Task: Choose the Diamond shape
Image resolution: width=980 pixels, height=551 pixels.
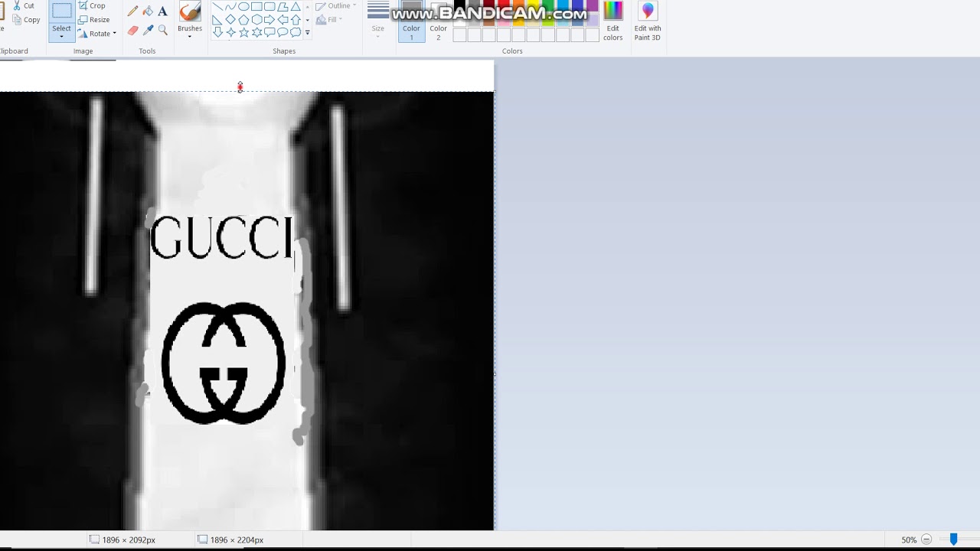Action: point(230,20)
